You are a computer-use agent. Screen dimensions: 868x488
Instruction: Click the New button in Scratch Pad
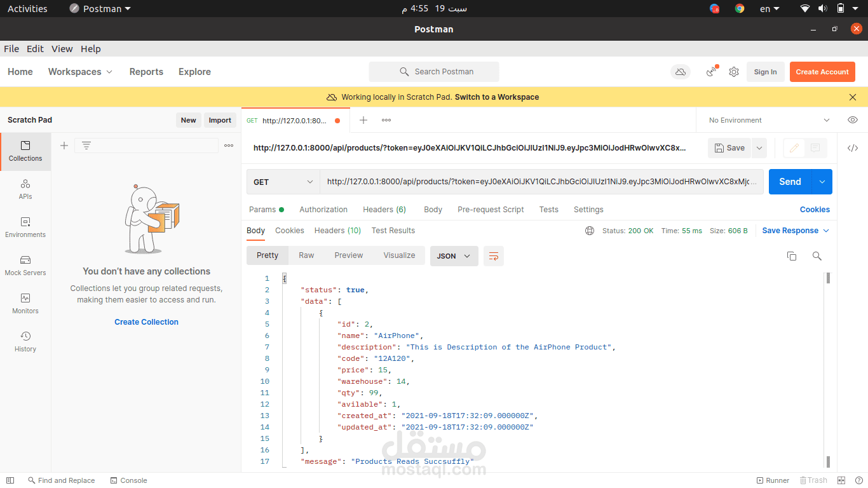pos(189,120)
